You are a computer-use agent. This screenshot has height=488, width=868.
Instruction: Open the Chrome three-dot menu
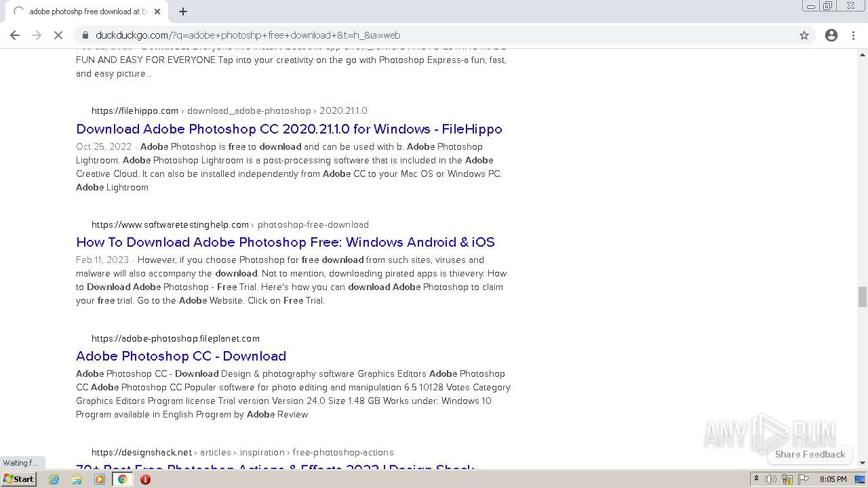pos(853,35)
